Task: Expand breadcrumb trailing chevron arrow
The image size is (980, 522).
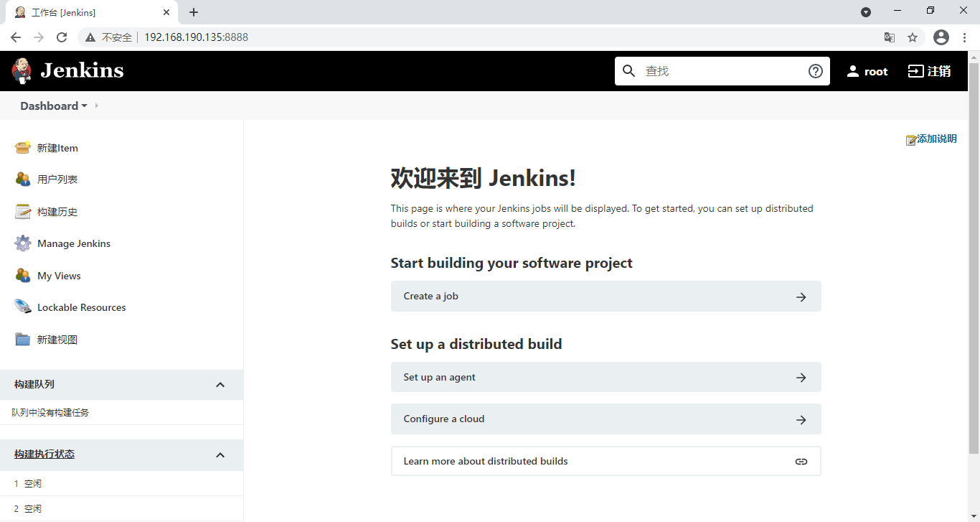Action: click(x=96, y=106)
